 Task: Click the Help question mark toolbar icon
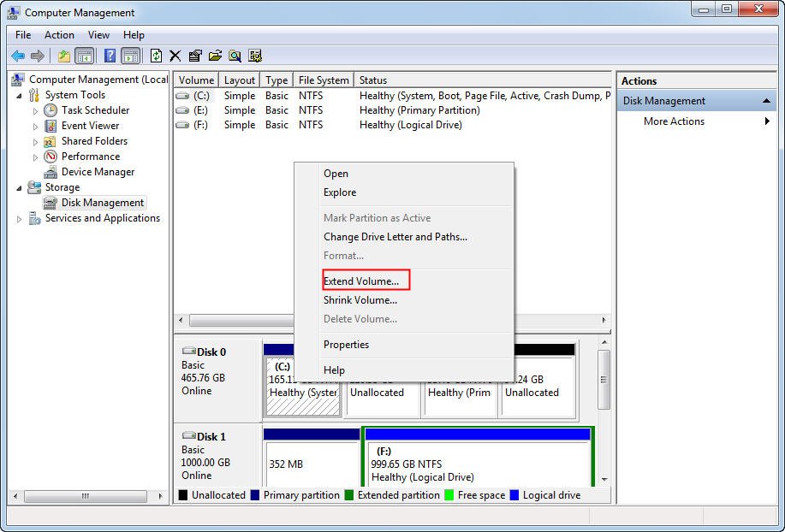109,55
